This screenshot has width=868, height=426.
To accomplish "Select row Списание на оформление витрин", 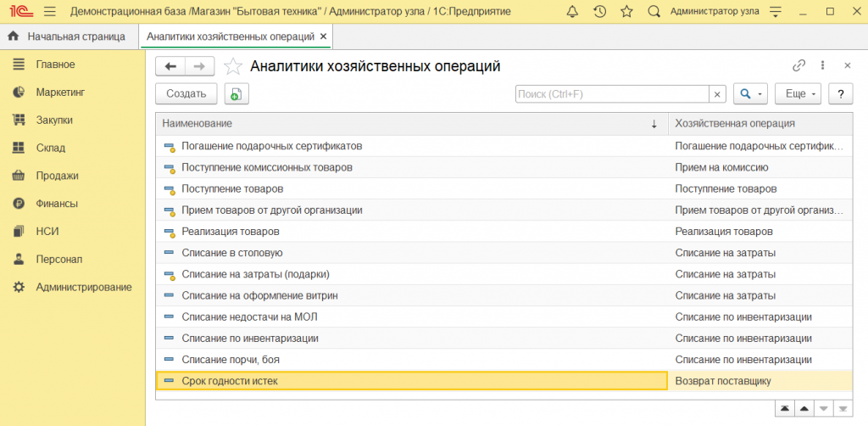I will click(504, 296).
